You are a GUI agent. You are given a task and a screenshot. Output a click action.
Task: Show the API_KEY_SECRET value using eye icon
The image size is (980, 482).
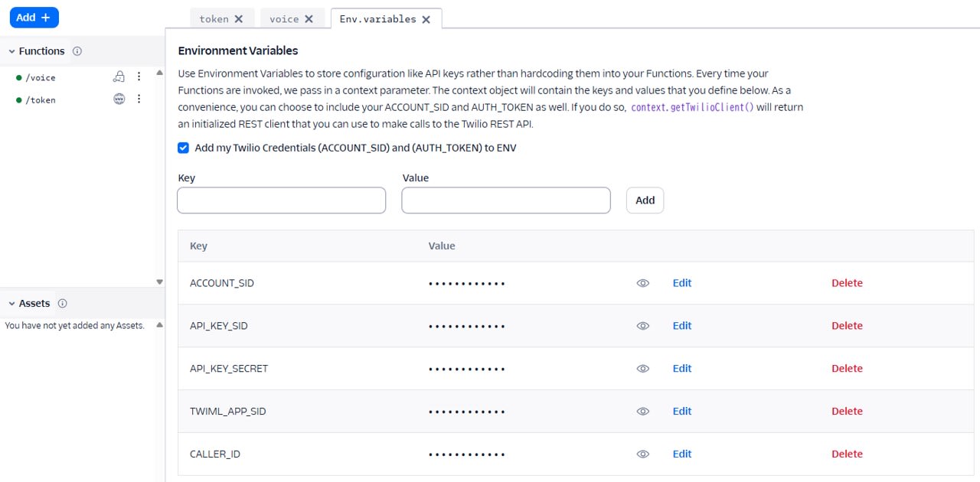point(643,369)
